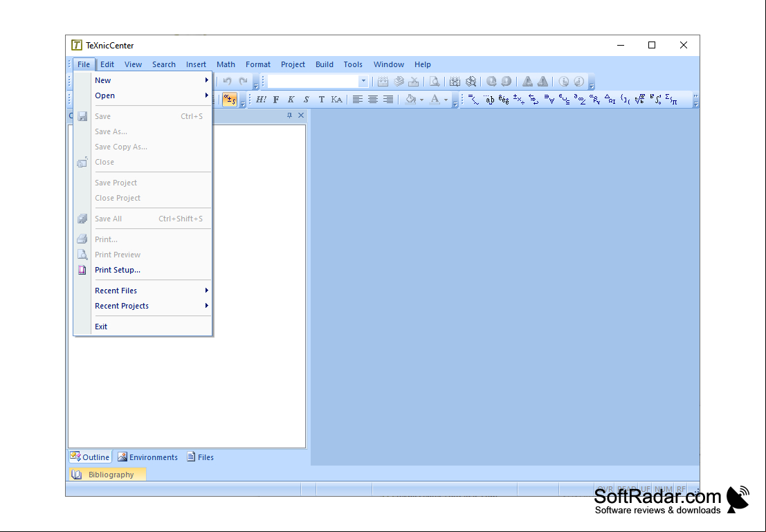
Task: Click the Previous error icon
Action: click(507, 82)
